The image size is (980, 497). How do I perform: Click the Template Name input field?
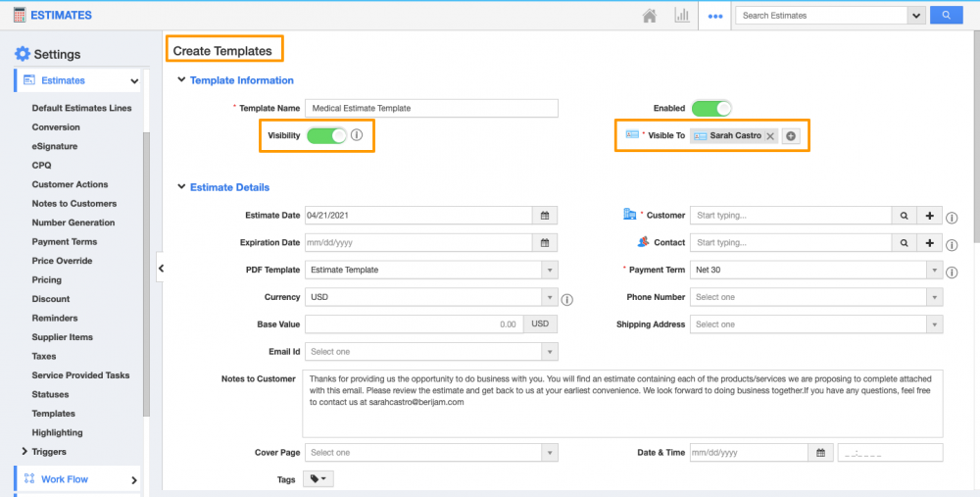coord(431,108)
